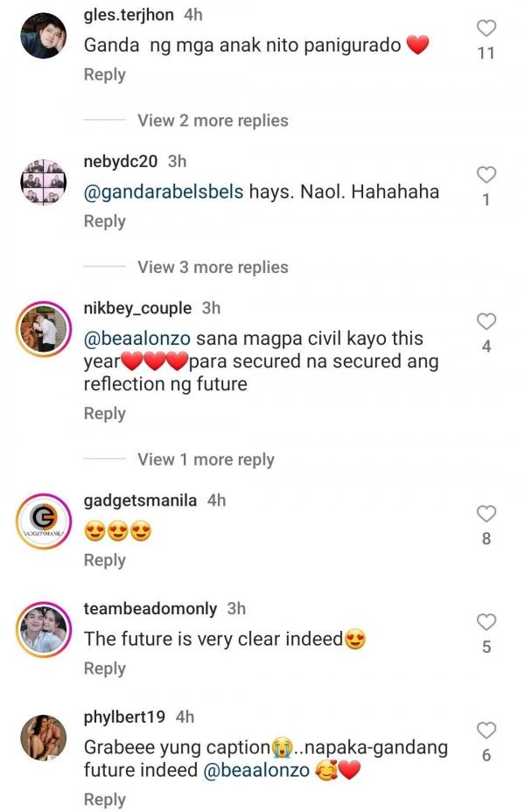The height and width of the screenshot is (812, 525).
Task: Open phylbert19's profile picture
Action: 42,738
